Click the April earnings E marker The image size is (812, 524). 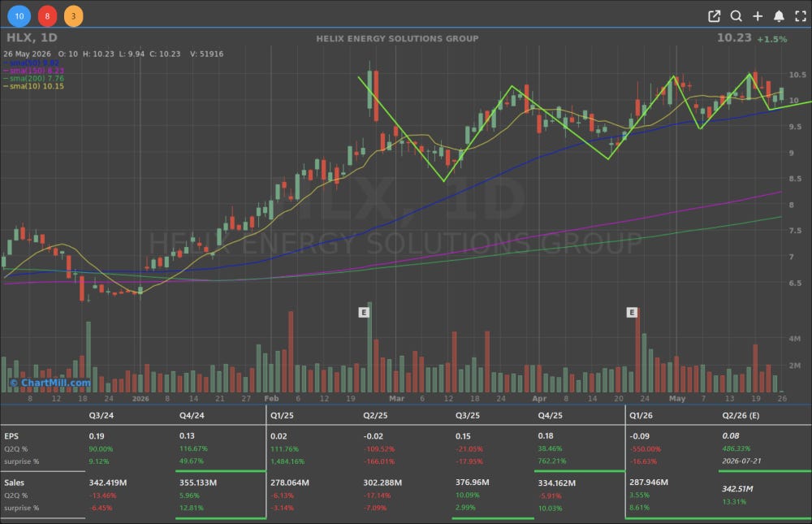pyautogui.click(x=631, y=312)
